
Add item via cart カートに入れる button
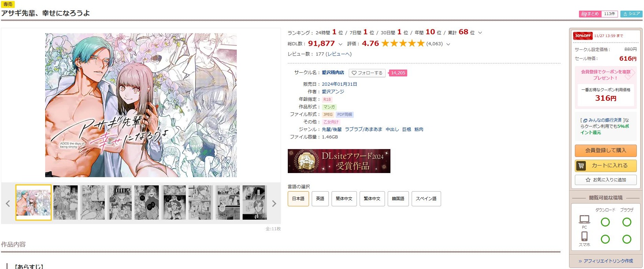click(x=606, y=166)
